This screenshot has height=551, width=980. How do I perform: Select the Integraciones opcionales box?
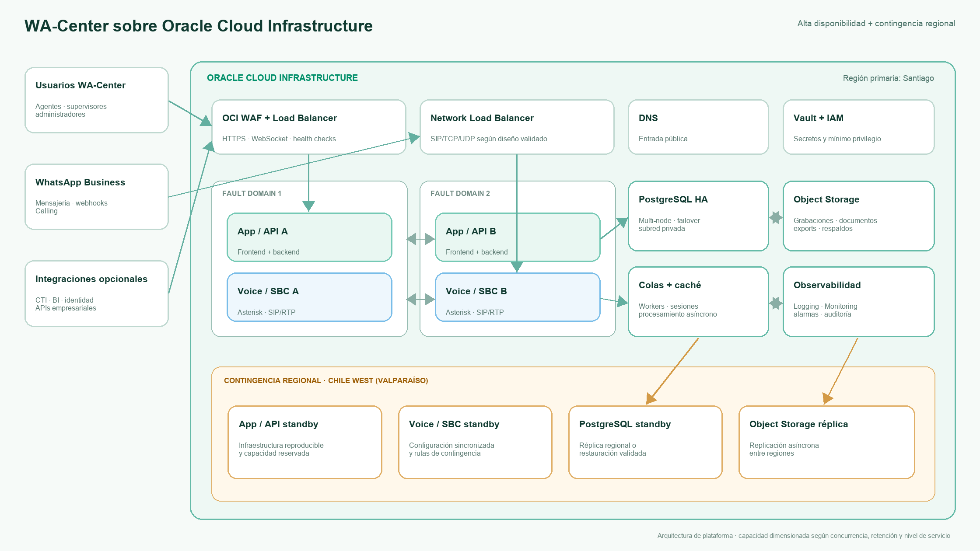(97, 294)
